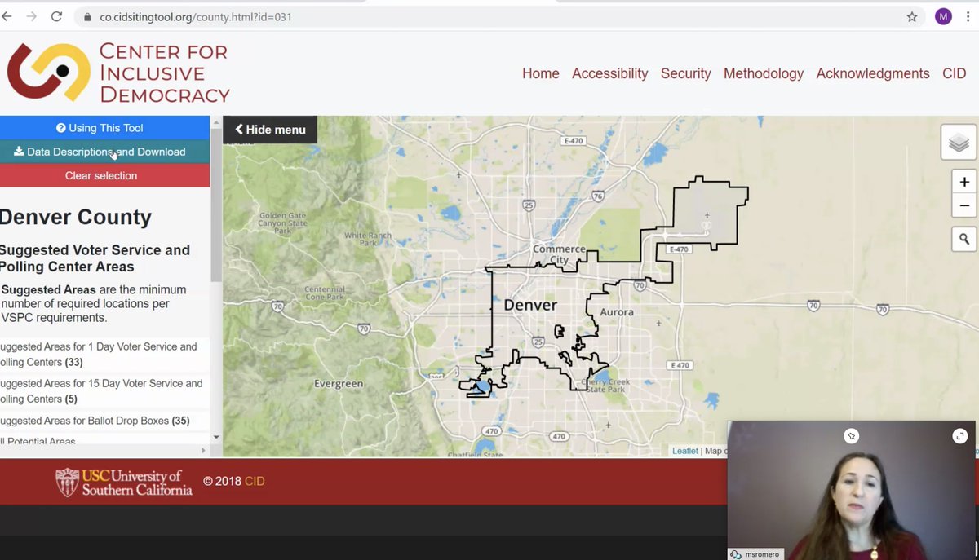Click the Clear selection button
The image size is (979, 560).
pyautogui.click(x=104, y=175)
